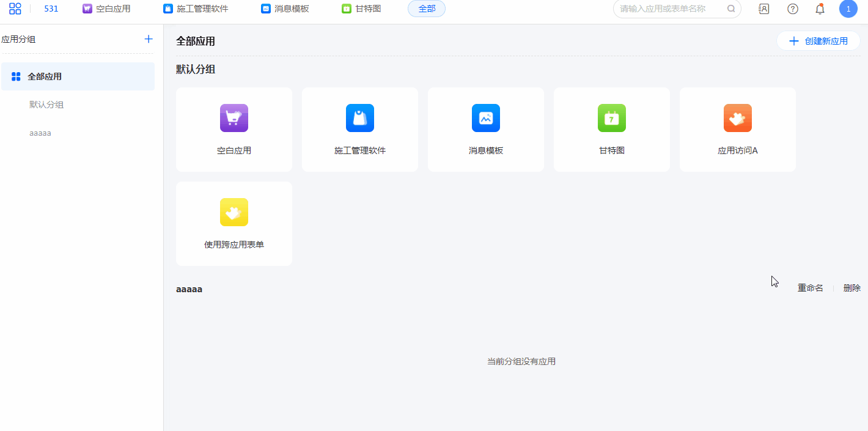Open the 消息模板 image app icon
Image resolution: width=868 pixels, height=431 pixels.
(x=486, y=118)
